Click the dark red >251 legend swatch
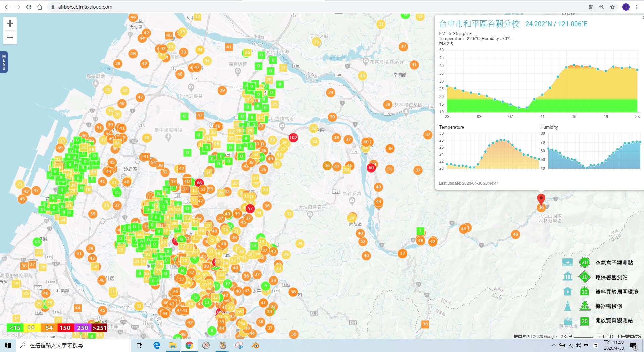The width and height of the screenshot is (644, 352). tap(99, 328)
